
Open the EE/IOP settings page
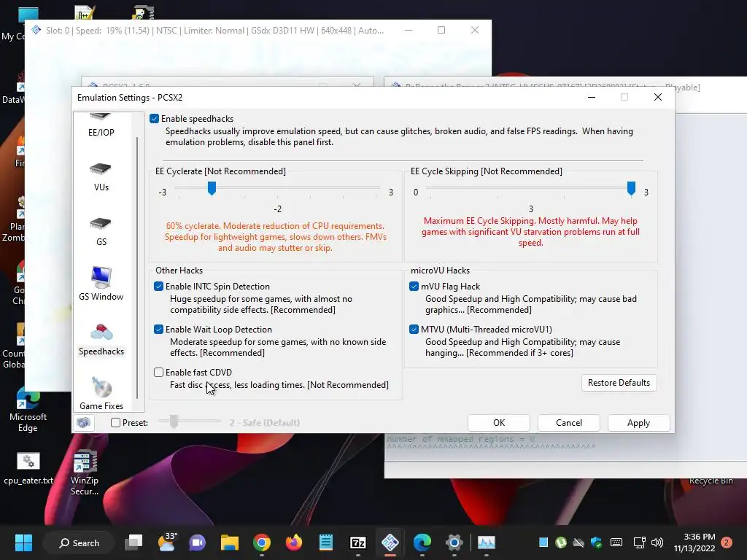point(101,125)
